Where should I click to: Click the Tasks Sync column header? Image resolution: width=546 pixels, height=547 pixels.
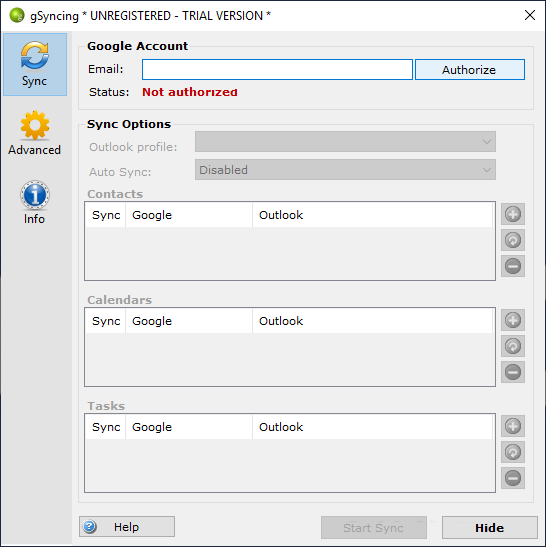pyautogui.click(x=106, y=427)
